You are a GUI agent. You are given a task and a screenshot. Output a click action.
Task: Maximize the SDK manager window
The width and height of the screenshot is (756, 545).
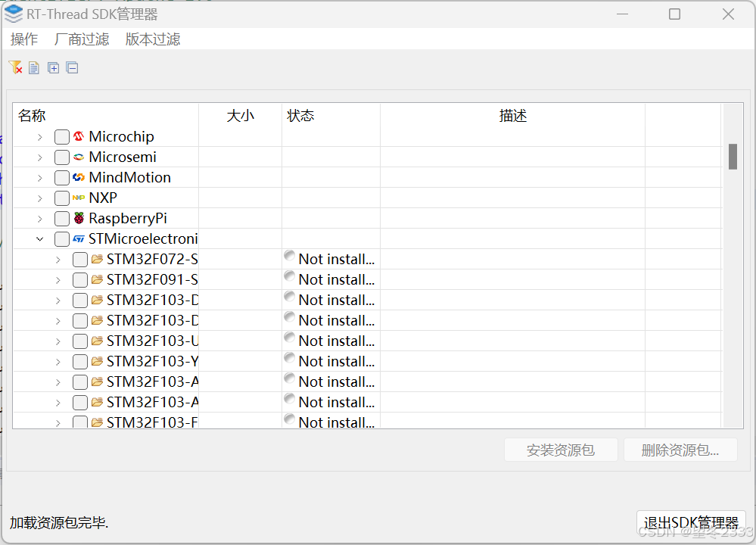click(x=674, y=14)
